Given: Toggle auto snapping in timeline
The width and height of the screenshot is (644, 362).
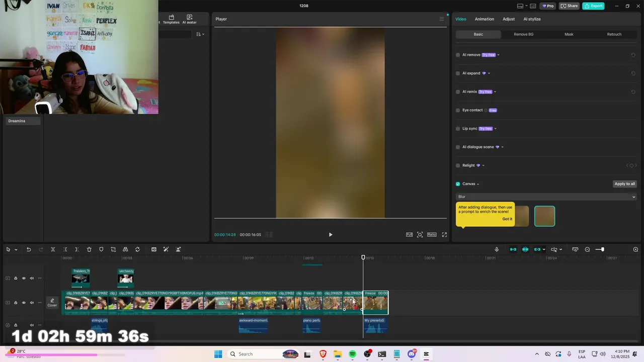Looking at the screenshot, I should point(525,249).
